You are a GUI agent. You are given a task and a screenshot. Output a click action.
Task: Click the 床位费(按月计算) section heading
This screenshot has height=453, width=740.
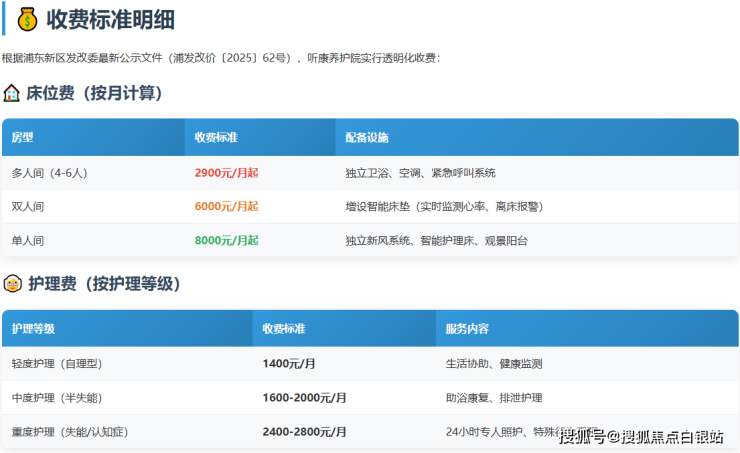[x=94, y=93]
